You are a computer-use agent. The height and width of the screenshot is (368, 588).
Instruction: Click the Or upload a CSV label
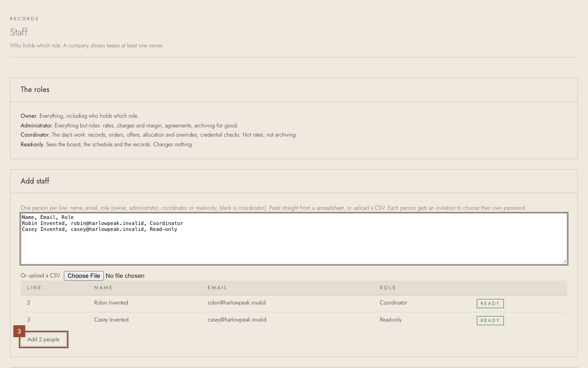40,276
